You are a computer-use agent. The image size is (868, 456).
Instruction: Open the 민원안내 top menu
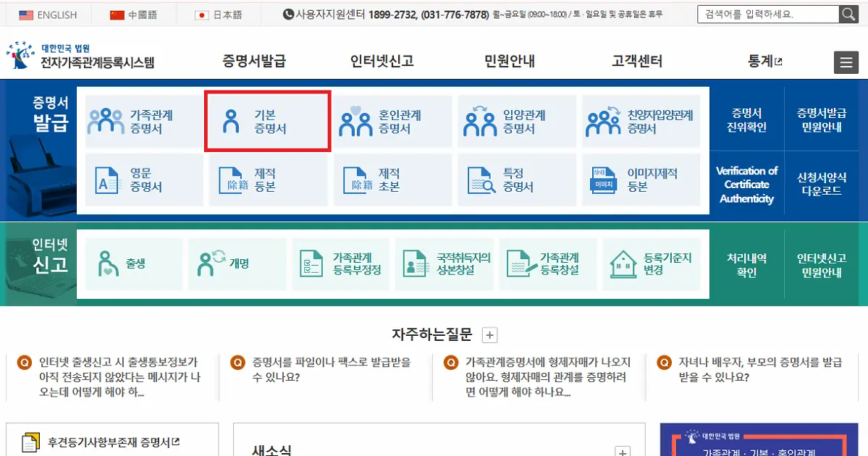point(509,61)
